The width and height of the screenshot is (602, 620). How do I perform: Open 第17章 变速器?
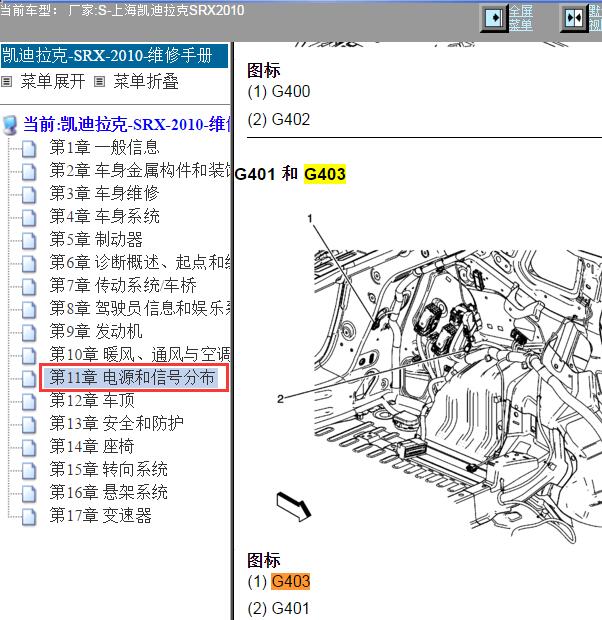tap(100, 515)
